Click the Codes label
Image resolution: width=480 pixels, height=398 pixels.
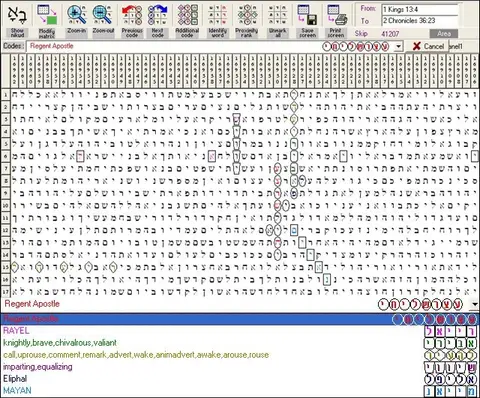click(x=13, y=46)
